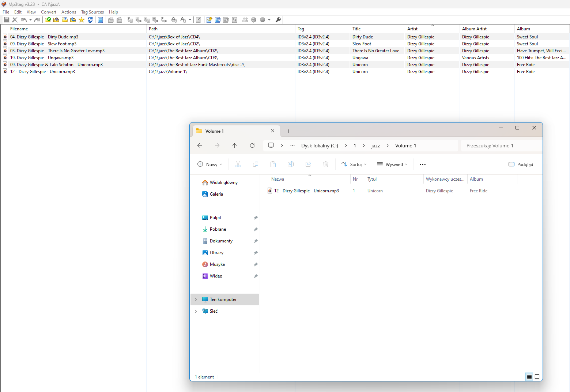Open 'Muzyka' in Explorer sidebar
This screenshot has width=570, height=392.
(217, 264)
